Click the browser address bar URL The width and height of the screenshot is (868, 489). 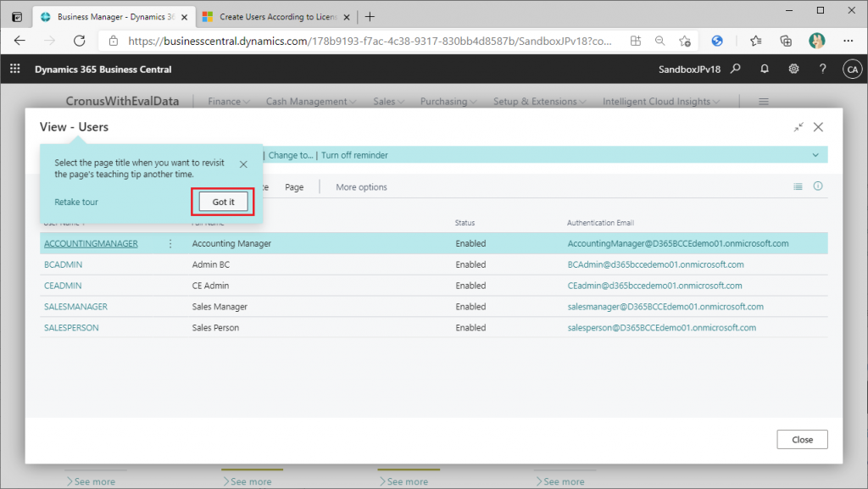pos(370,41)
